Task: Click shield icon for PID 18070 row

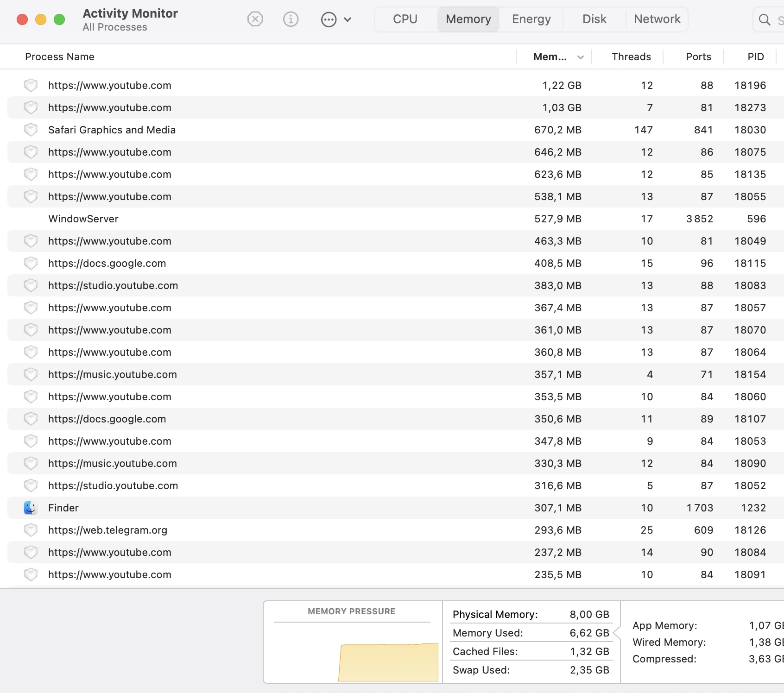Action: [x=31, y=330]
